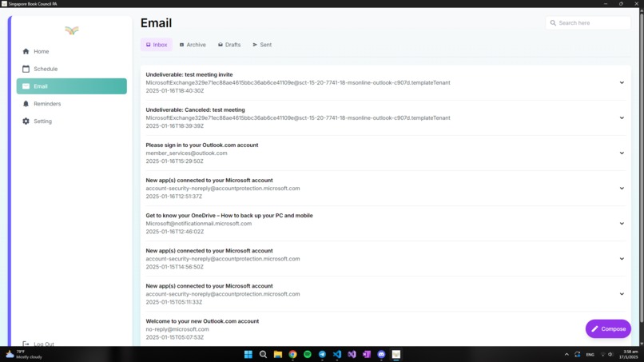The height and width of the screenshot is (362, 644).
Task: Click the app logo above the sidebar menu
Action: pyautogui.click(x=71, y=30)
